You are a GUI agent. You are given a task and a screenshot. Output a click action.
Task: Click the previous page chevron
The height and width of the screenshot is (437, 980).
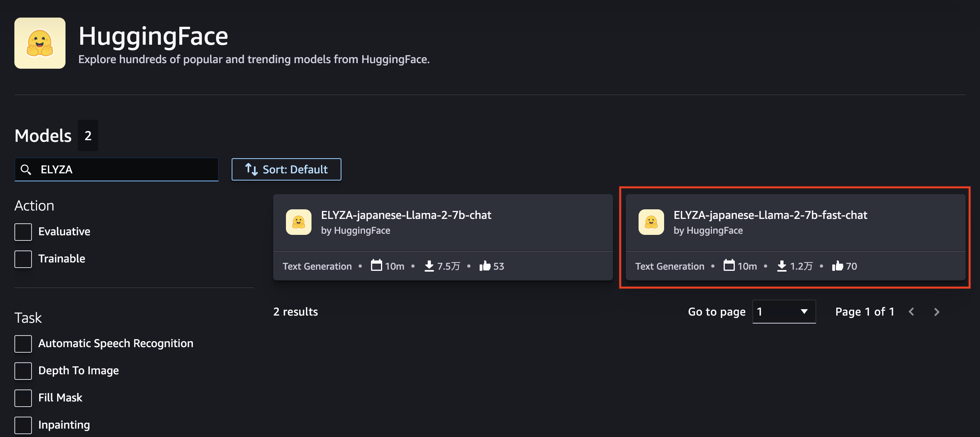(x=911, y=312)
